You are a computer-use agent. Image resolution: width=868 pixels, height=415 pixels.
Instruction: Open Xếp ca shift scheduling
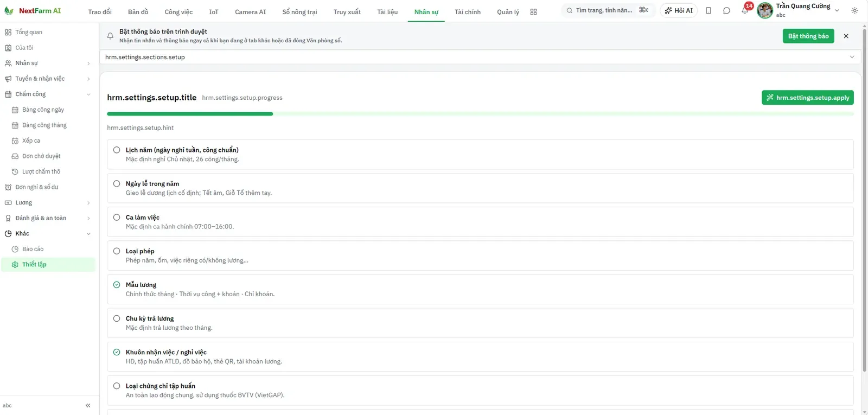pos(48,141)
